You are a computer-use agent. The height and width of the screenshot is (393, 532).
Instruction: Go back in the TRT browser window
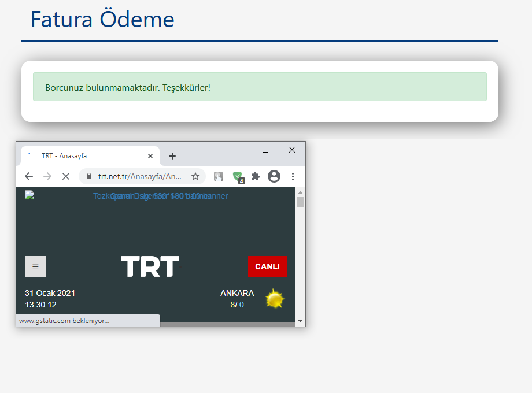[29, 176]
